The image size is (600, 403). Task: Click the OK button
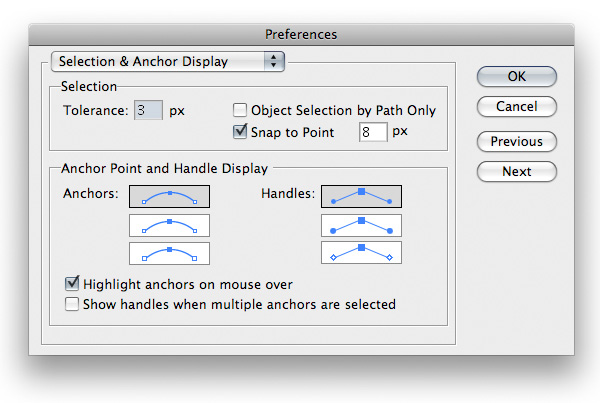[x=516, y=77]
